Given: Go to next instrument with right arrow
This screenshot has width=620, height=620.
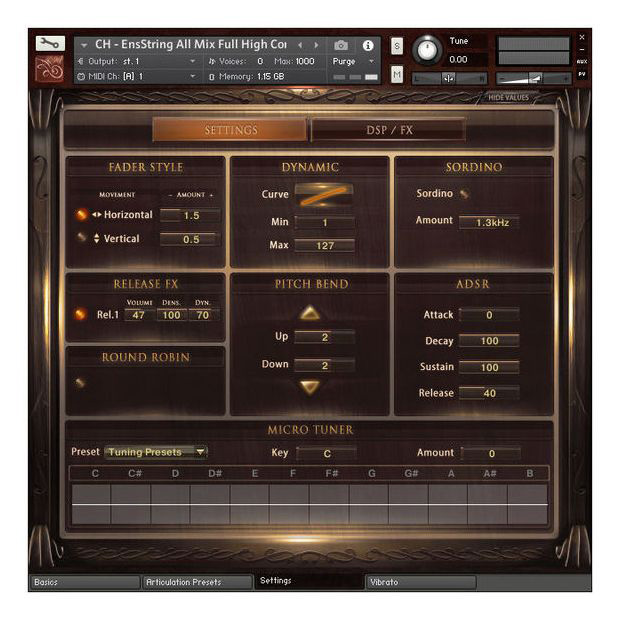Looking at the screenshot, I should coord(316,45).
